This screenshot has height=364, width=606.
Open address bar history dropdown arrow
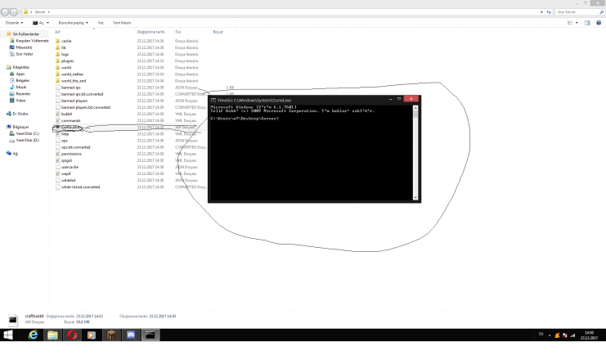pos(541,12)
